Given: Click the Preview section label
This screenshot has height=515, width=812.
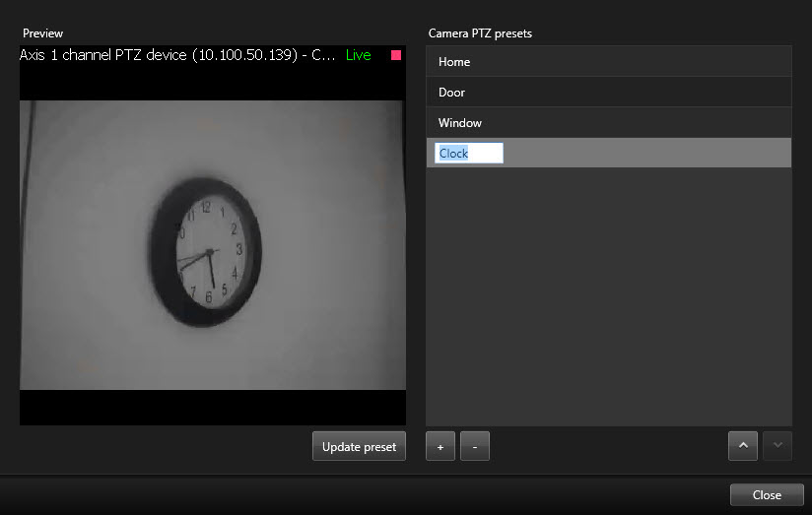Looking at the screenshot, I should point(43,33).
